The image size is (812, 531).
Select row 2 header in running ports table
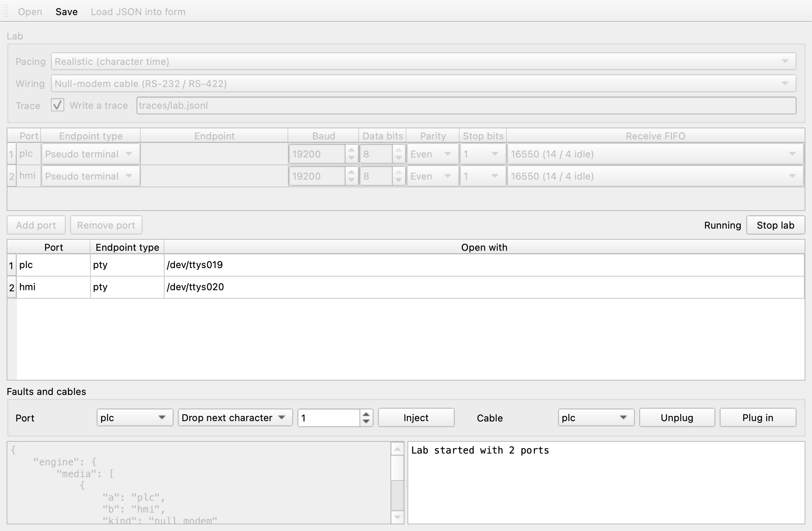11,287
